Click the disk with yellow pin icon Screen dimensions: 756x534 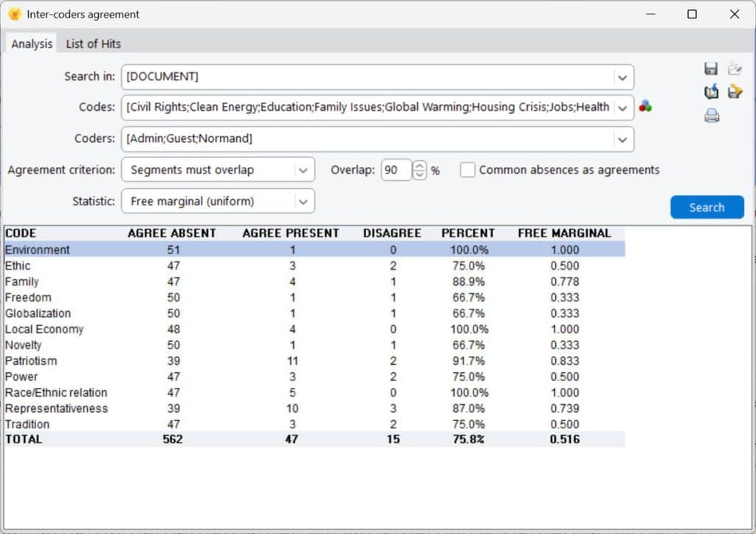(x=735, y=91)
